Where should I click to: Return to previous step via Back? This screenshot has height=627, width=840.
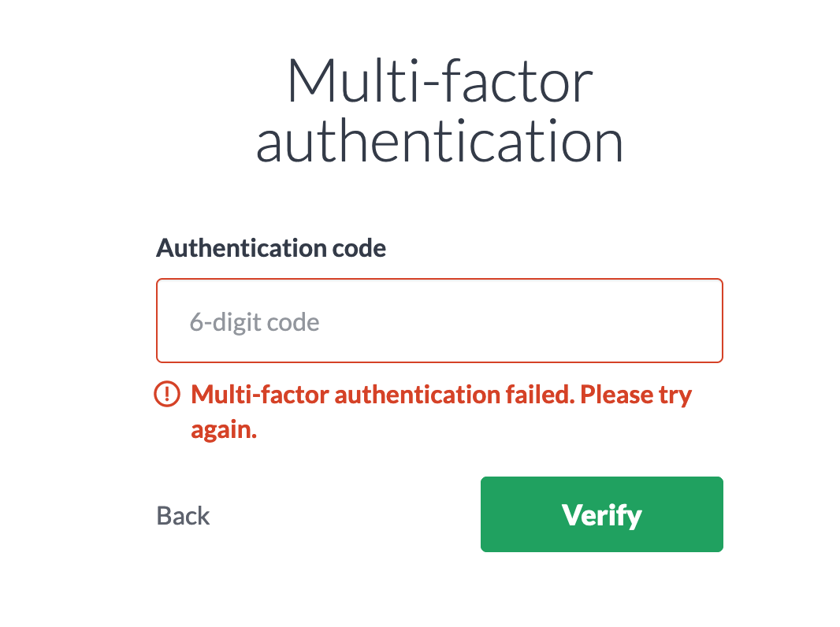click(183, 516)
